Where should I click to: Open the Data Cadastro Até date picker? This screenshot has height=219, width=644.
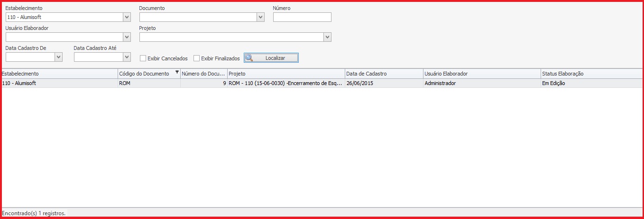[127, 57]
